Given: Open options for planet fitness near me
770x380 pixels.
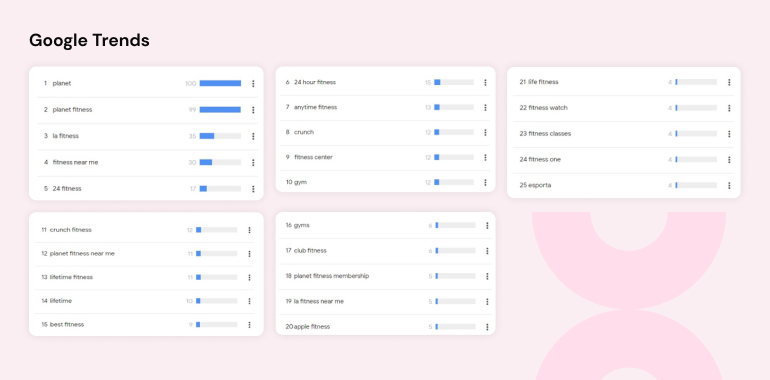Looking at the screenshot, I should pos(249,254).
